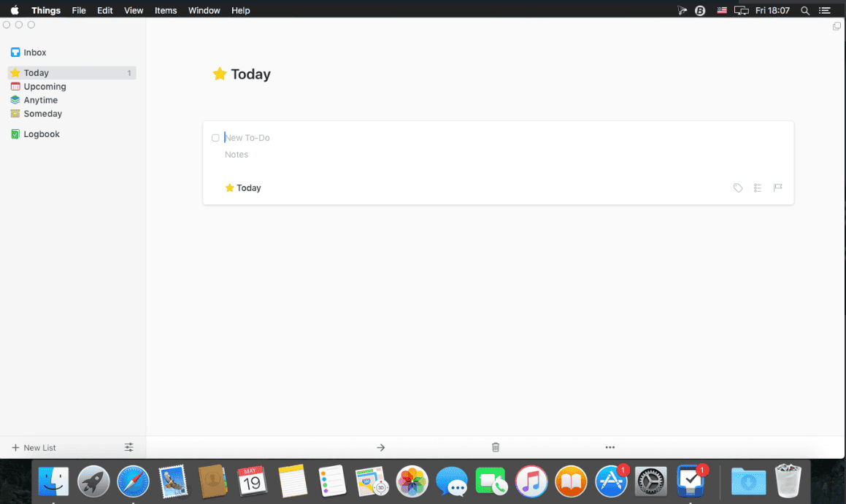
Task: Open sidebar filter settings icon
Action: [x=129, y=447]
